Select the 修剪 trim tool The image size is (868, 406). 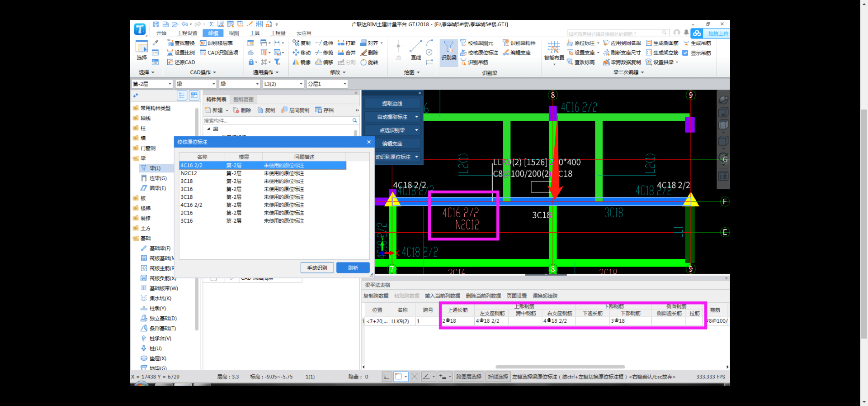pos(324,53)
